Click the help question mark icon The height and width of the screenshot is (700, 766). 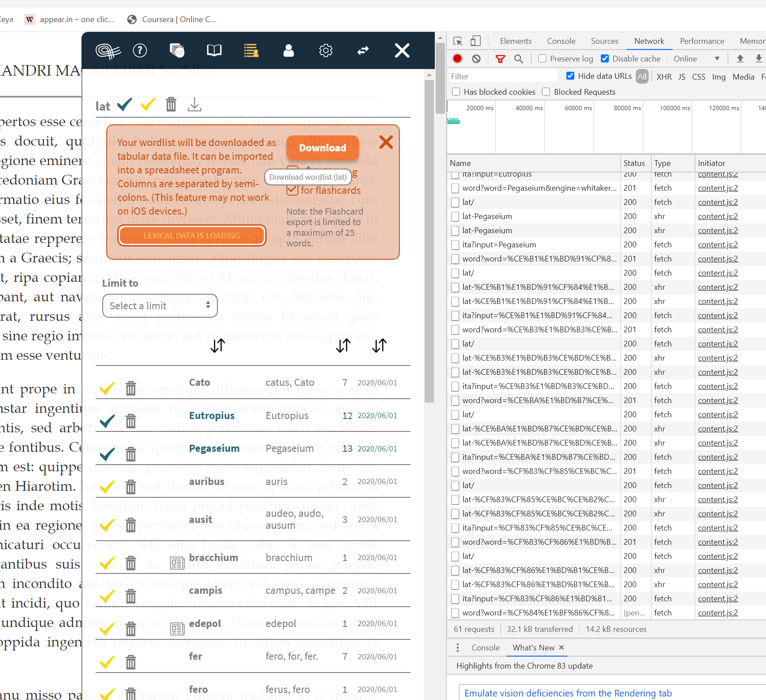click(139, 50)
